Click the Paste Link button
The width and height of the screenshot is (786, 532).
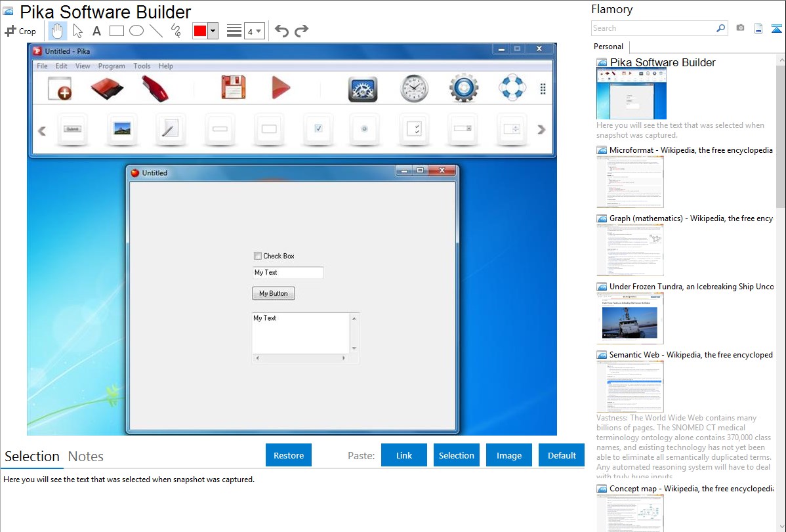tap(404, 455)
